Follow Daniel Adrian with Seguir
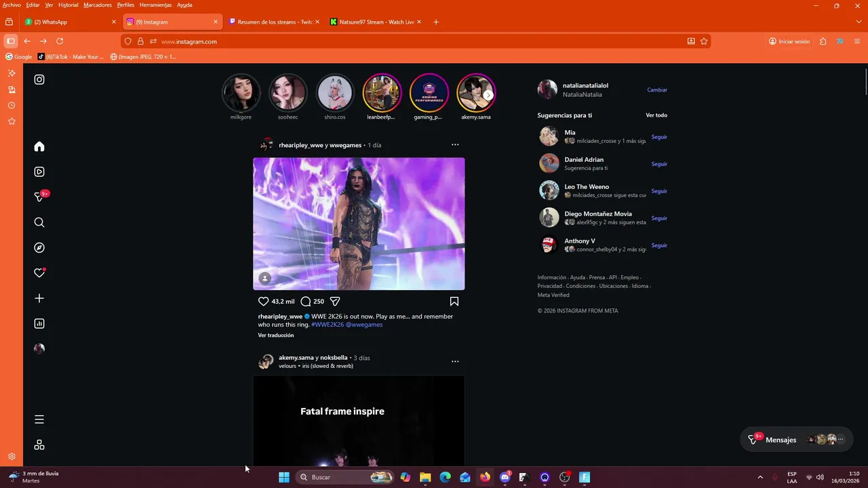Image resolution: width=868 pixels, height=488 pixels. pyautogui.click(x=659, y=164)
